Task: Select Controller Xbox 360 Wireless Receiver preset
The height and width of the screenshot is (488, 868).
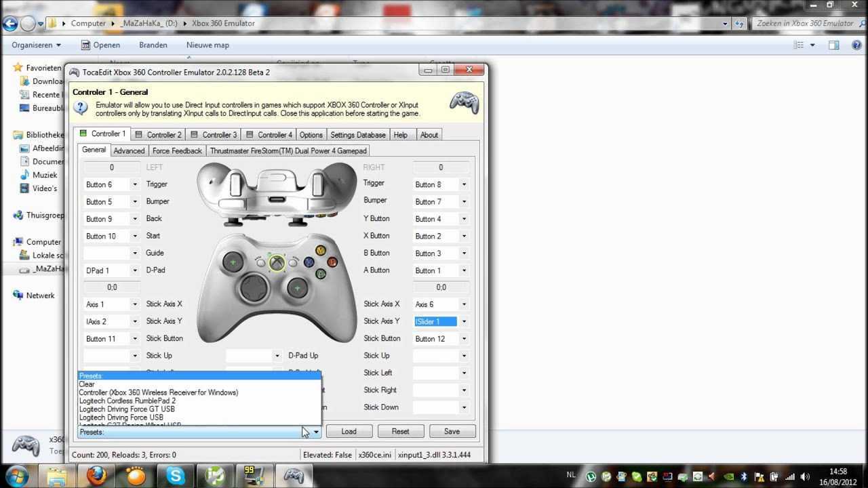Action: click(199, 392)
